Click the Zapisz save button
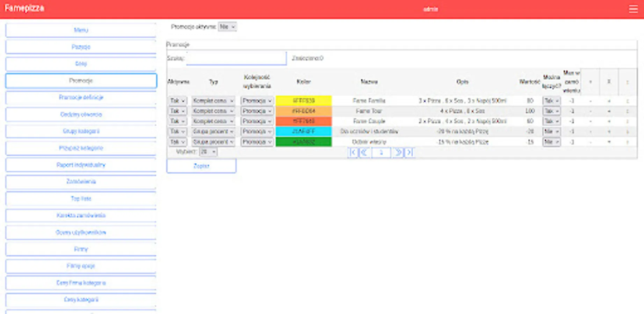 pos(201,166)
